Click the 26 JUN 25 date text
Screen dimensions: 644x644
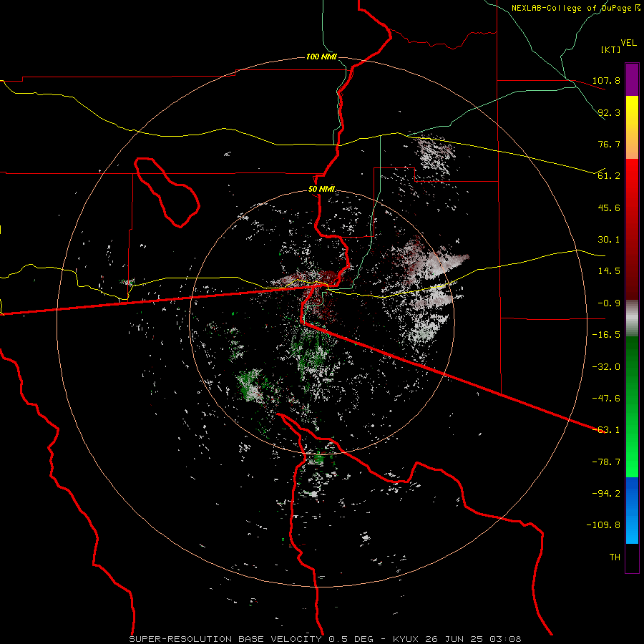455,639
